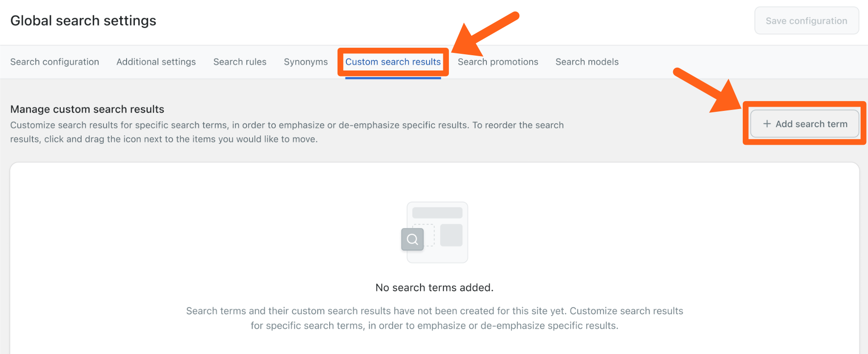Select the Synonyms tab
The width and height of the screenshot is (868, 354).
tap(306, 62)
